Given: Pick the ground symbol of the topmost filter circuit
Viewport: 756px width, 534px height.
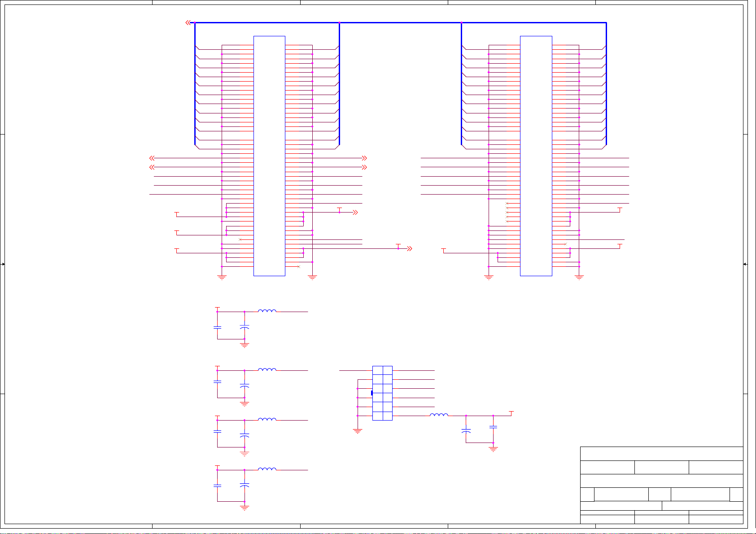Looking at the screenshot, I should pyautogui.click(x=245, y=345).
